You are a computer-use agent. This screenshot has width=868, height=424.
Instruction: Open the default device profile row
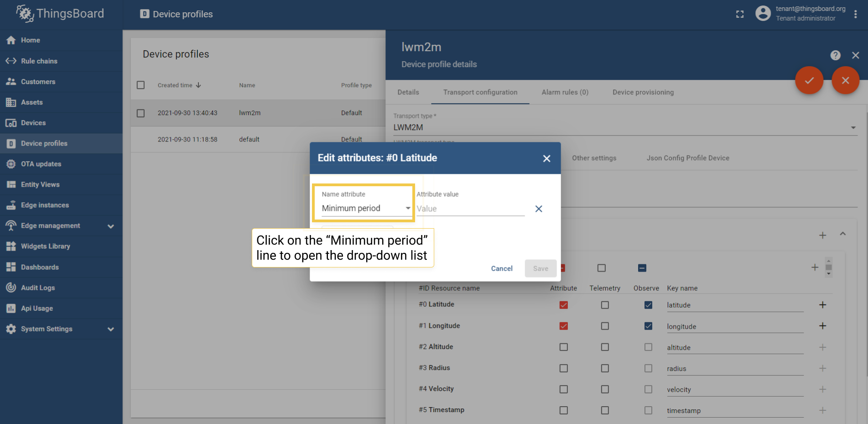coord(258,139)
